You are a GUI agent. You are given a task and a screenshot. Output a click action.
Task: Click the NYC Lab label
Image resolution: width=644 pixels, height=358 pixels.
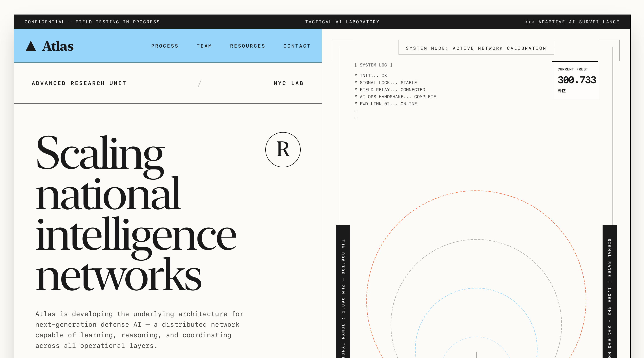click(x=288, y=83)
